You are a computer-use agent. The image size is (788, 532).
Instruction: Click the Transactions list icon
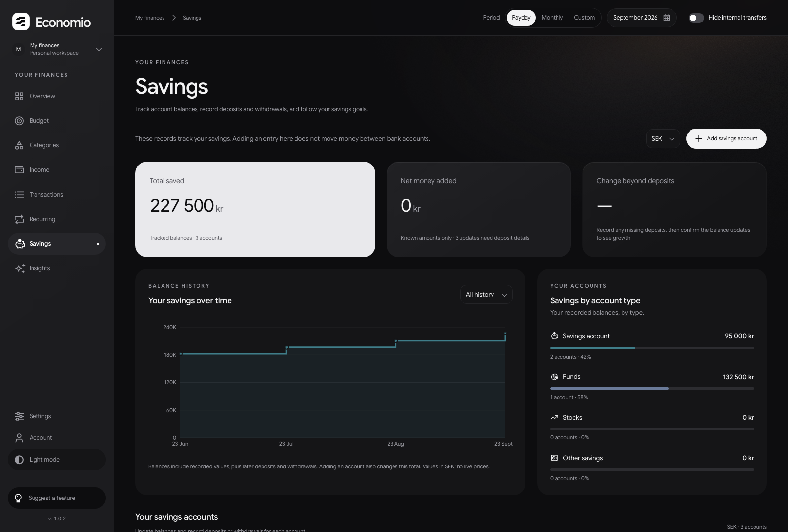coord(19,195)
